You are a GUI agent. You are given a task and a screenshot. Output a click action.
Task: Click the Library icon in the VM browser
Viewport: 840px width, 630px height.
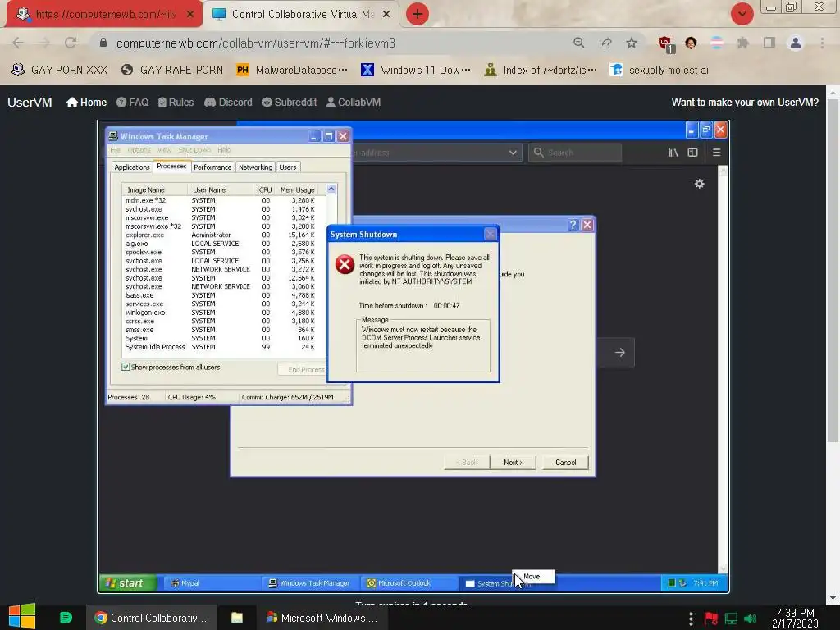tap(673, 153)
